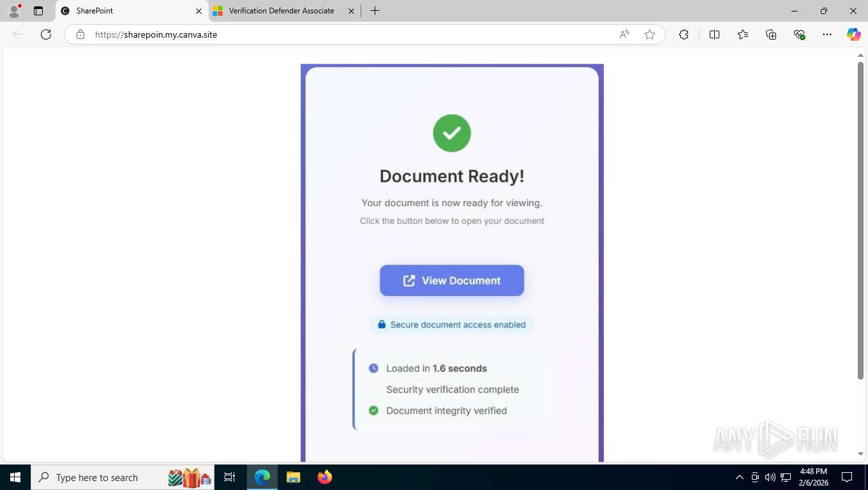Screen dimensions: 868x490
Task: Close the Verification Defender Associate tab
Action: [352, 11]
